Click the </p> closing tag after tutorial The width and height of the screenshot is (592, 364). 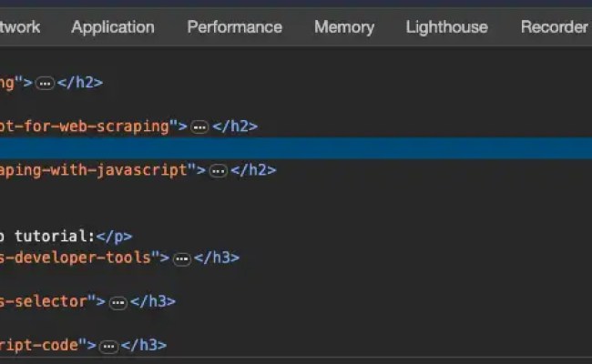click(x=115, y=237)
